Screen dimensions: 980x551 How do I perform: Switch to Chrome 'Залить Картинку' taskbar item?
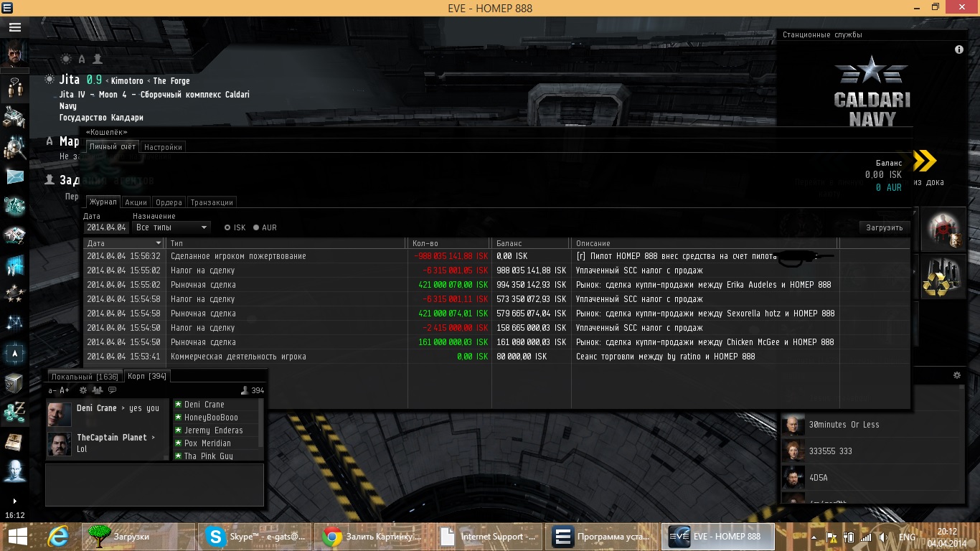point(372,537)
